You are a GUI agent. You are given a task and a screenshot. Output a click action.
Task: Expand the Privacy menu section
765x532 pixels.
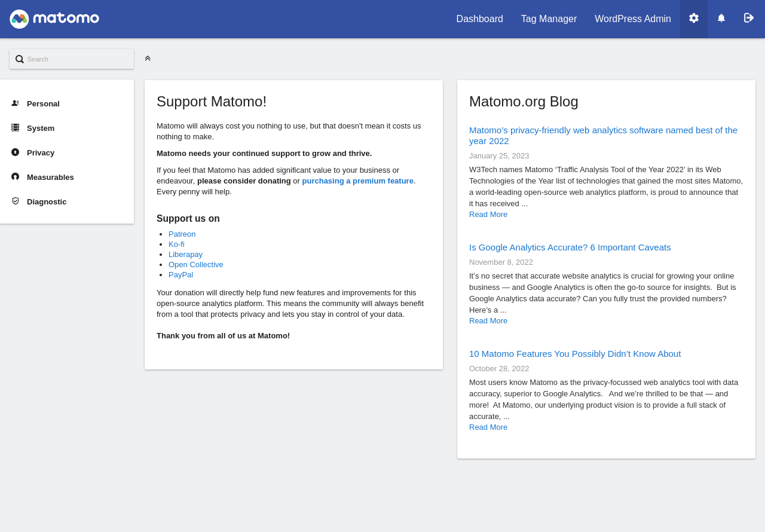[41, 153]
